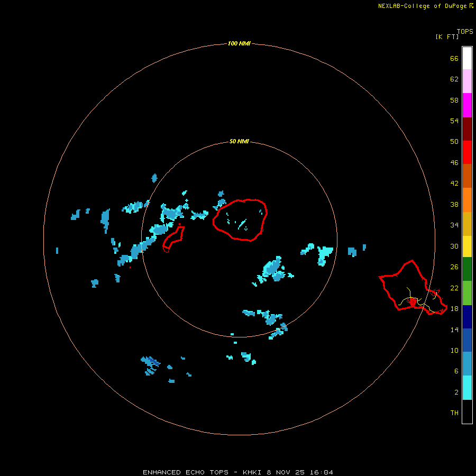The height and width of the screenshot is (476, 476).
Task: Click the legend value 22
Action: pos(454,288)
